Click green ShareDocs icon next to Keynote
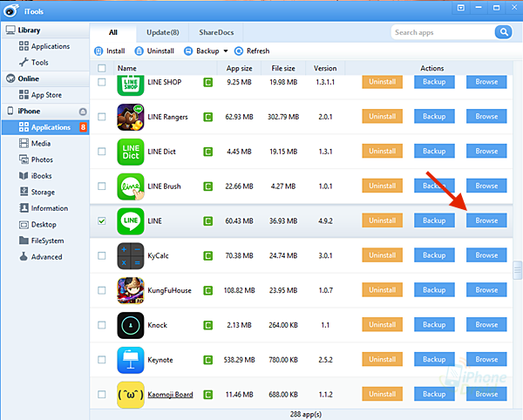This screenshot has height=420, width=523. [x=207, y=360]
